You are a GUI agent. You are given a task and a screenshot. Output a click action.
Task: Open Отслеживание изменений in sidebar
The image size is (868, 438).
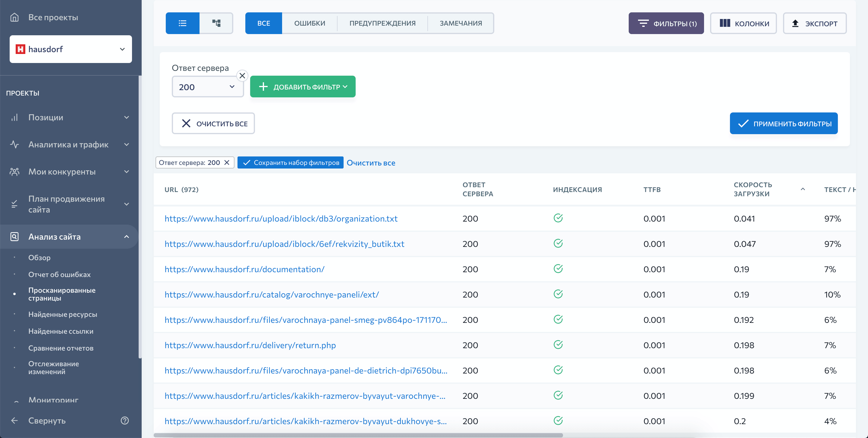click(x=54, y=367)
